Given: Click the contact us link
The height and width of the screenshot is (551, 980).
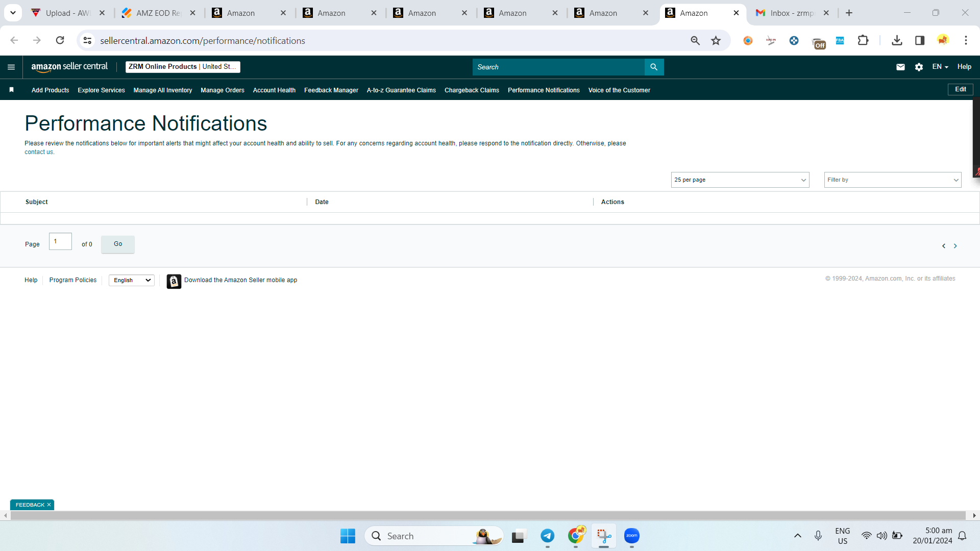Looking at the screenshot, I should coord(39,152).
